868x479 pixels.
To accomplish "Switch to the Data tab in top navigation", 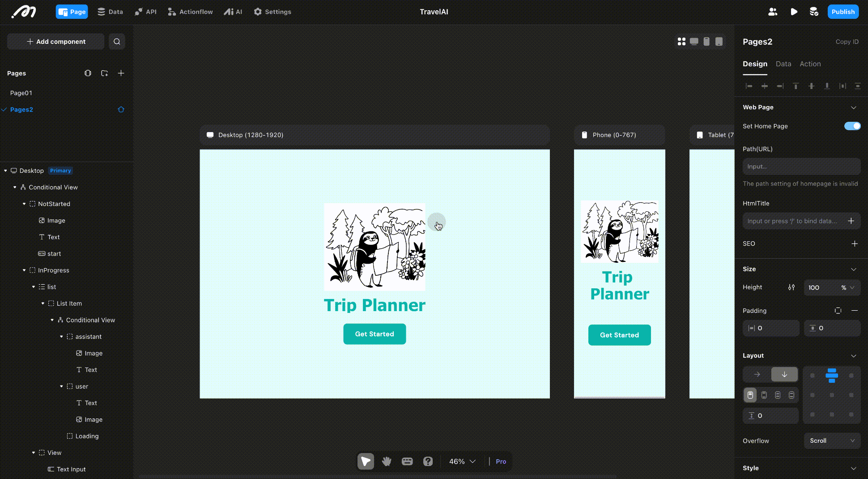I will [x=110, y=12].
